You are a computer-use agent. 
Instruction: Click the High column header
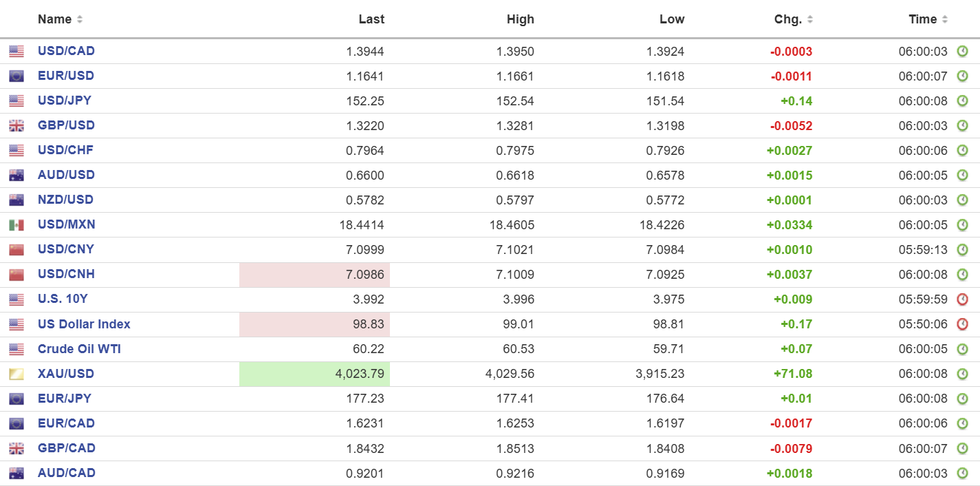click(x=520, y=19)
